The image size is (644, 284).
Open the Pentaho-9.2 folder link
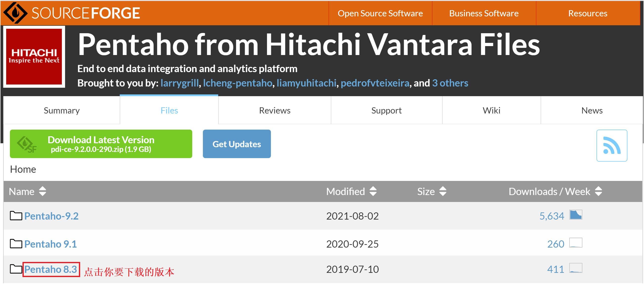coord(51,216)
